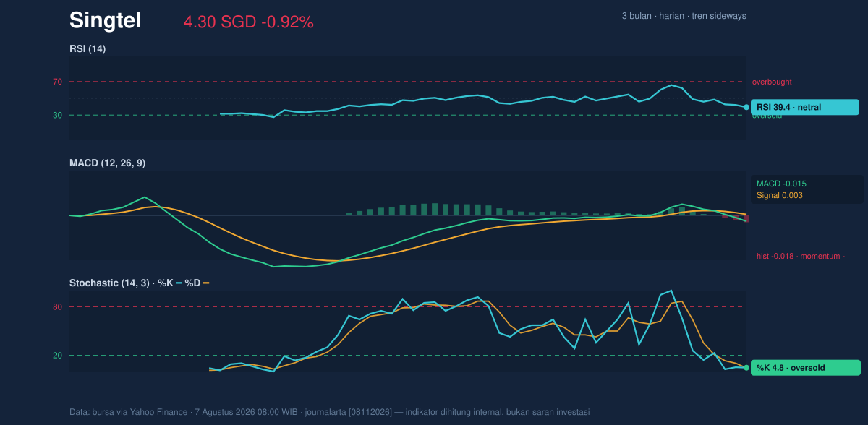This screenshot has width=868, height=425.
Task: Click the MACD -0.015 legend value
Action: tap(781, 184)
